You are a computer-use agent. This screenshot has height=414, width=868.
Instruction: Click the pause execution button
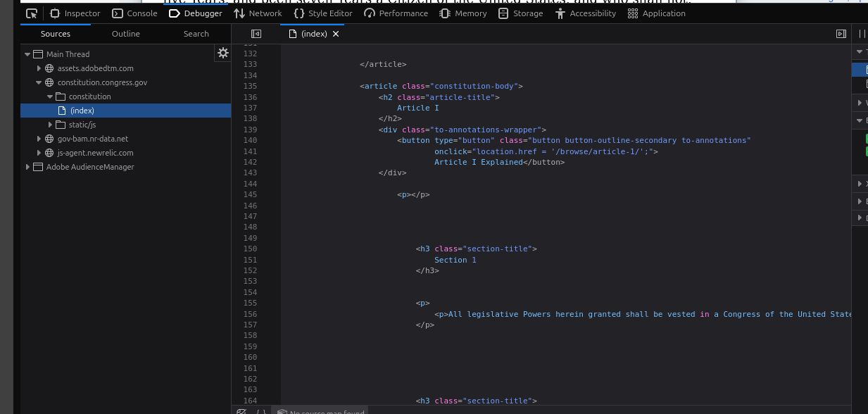tap(862, 34)
